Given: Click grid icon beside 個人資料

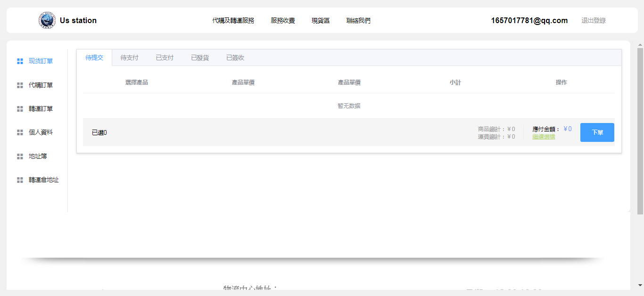Looking at the screenshot, I should pyautogui.click(x=20, y=132).
